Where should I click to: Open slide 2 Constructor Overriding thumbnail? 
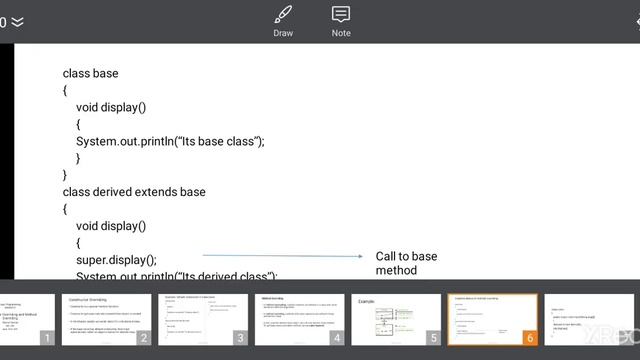point(106,320)
